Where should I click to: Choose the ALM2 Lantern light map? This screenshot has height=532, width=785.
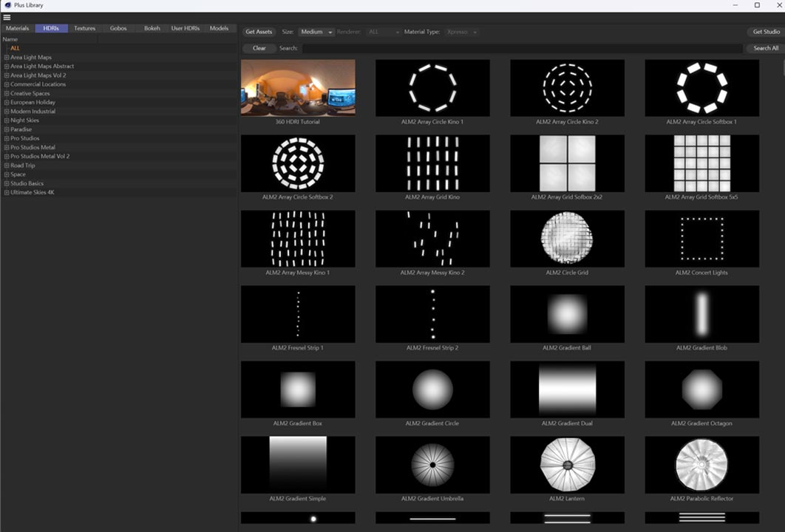tap(567, 465)
